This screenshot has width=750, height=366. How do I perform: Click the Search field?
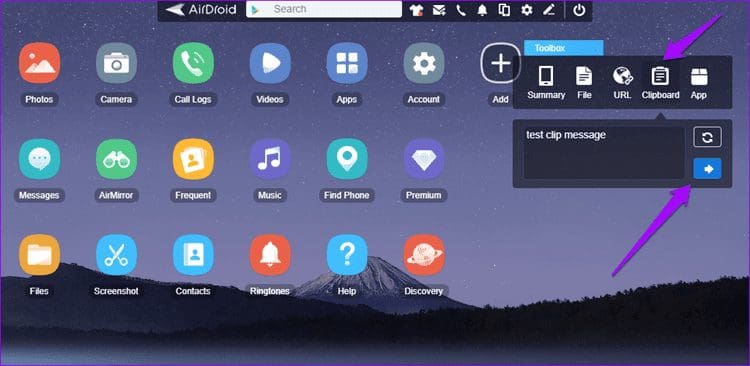[x=324, y=9]
